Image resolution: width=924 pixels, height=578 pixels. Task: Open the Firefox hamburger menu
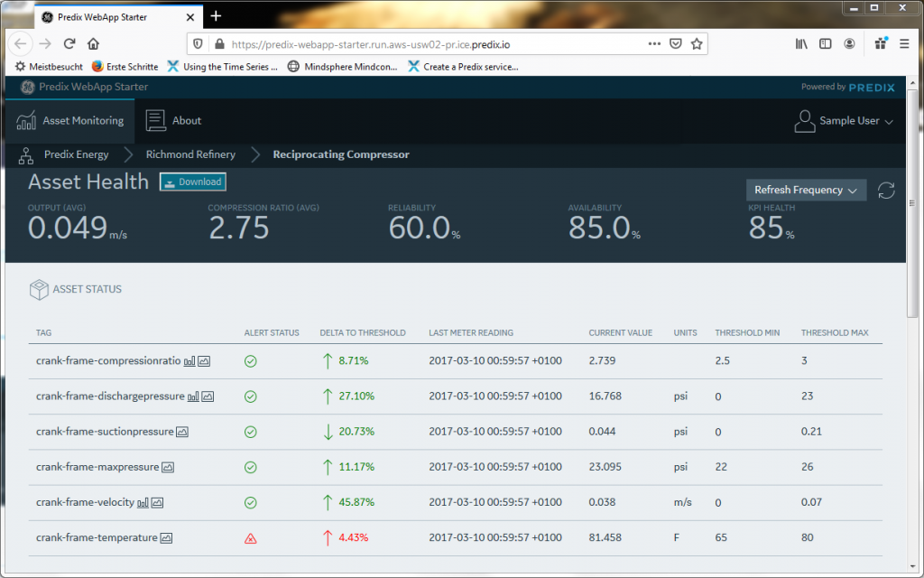[904, 43]
